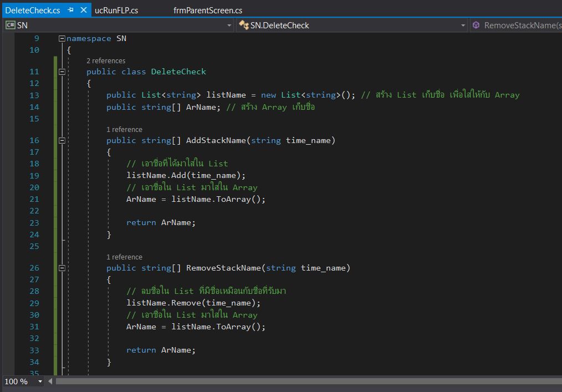This screenshot has height=392, width=562.
Task: Pin the DeleteCheck.cs tab
Action: [x=70, y=11]
